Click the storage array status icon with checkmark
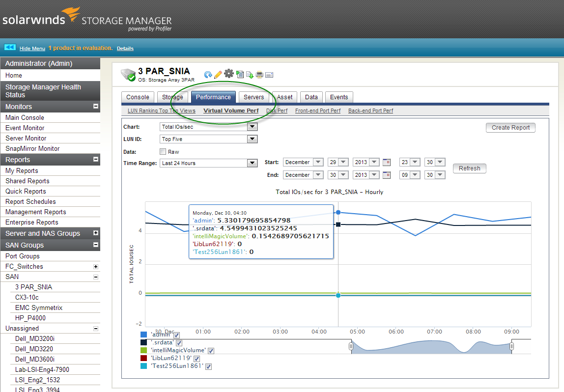Screen dimensions: 564x392 (x=128, y=75)
